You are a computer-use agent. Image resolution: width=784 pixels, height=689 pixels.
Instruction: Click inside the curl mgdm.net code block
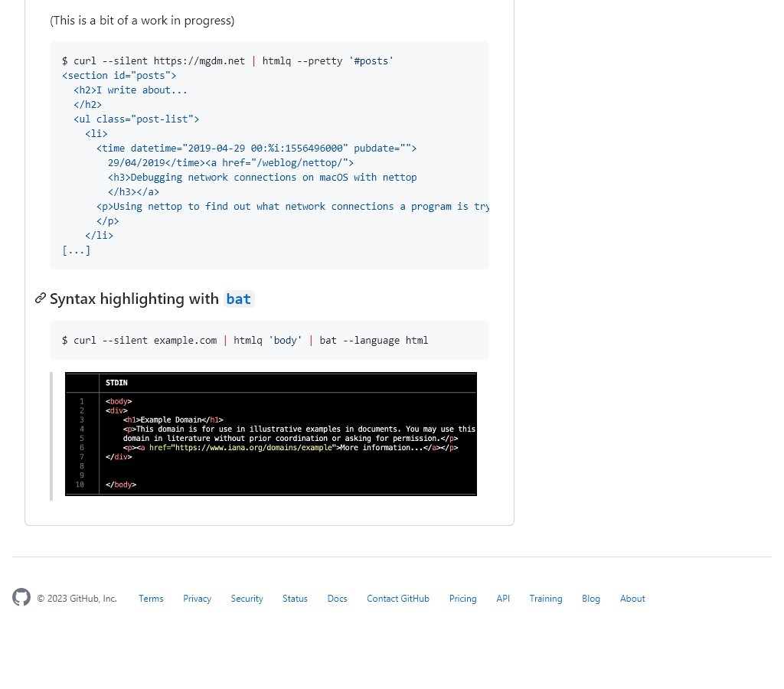coord(269,155)
